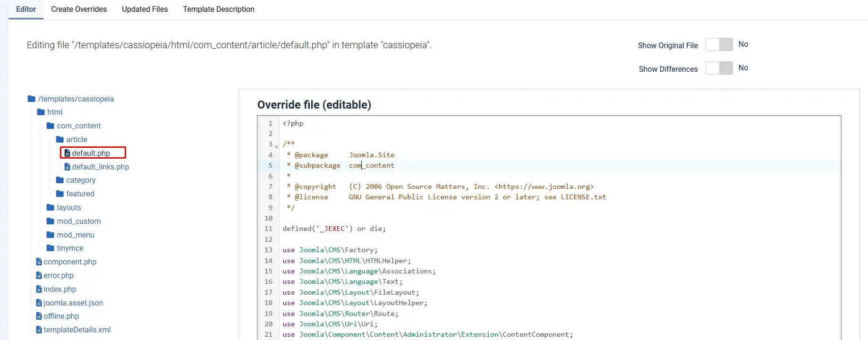
Task: Open templateDetails.xml file link
Action: pyautogui.click(x=77, y=330)
